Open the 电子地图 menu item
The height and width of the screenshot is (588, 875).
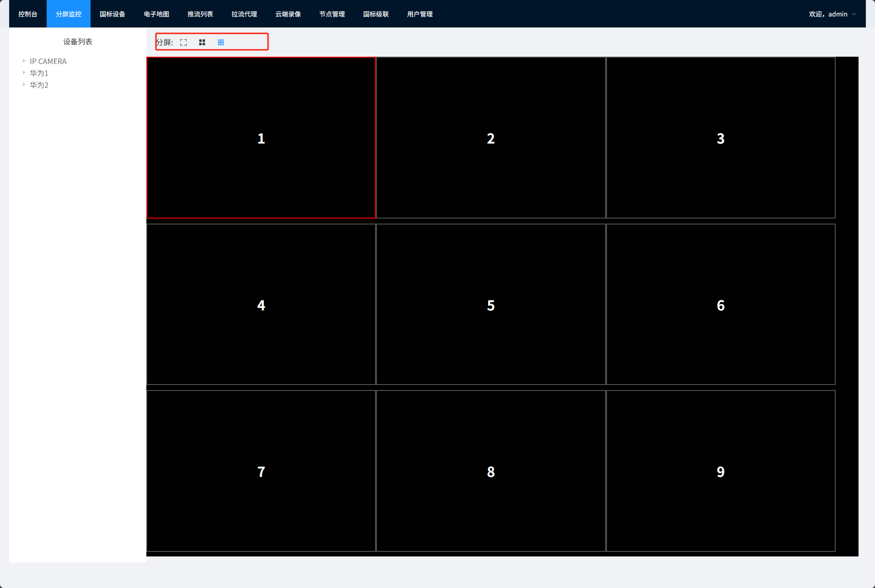click(x=156, y=14)
